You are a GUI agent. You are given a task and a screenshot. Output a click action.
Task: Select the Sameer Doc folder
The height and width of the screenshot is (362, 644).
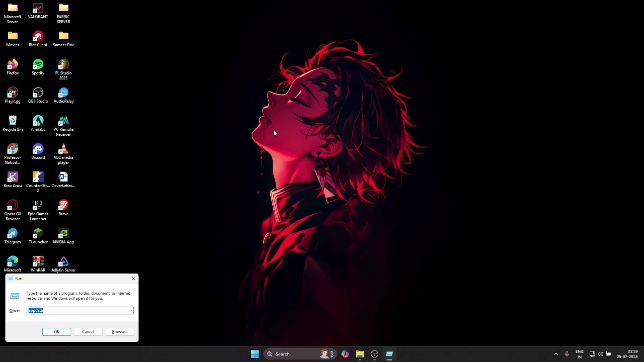point(63,39)
